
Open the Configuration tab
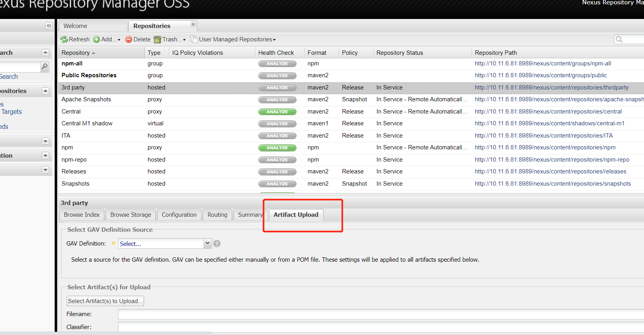coord(179,215)
